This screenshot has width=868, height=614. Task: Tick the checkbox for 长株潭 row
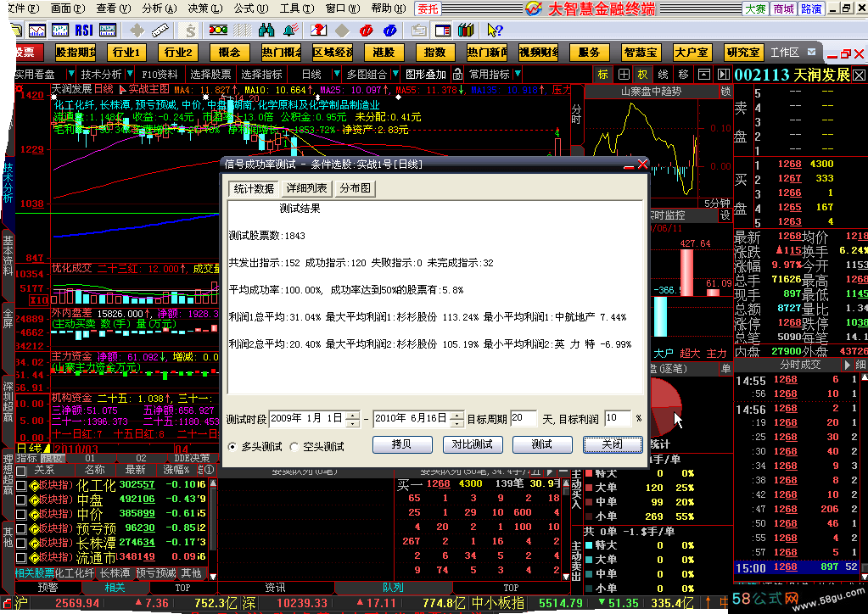[21, 544]
